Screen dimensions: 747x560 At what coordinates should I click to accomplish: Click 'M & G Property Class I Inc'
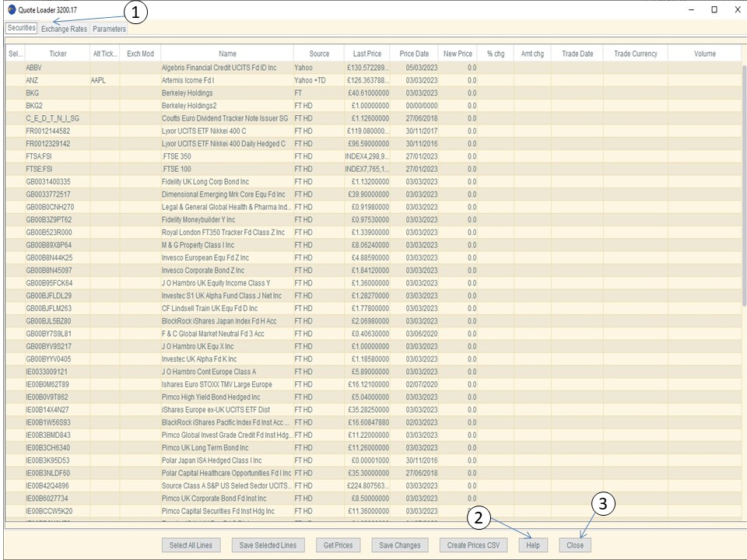pyautogui.click(x=227, y=245)
